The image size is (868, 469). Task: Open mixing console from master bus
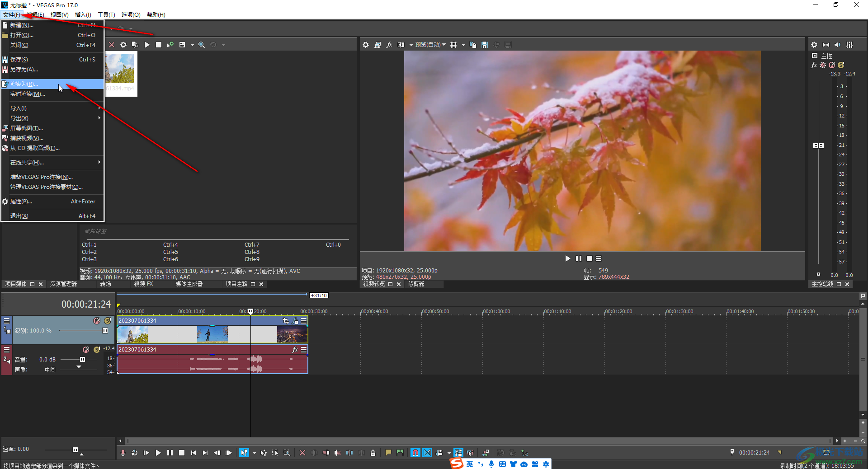[849, 45]
